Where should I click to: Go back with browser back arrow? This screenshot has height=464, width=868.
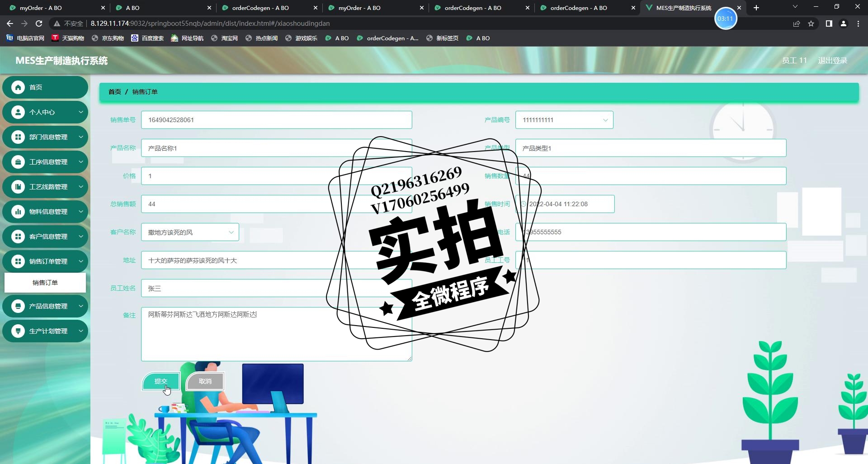click(x=10, y=24)
